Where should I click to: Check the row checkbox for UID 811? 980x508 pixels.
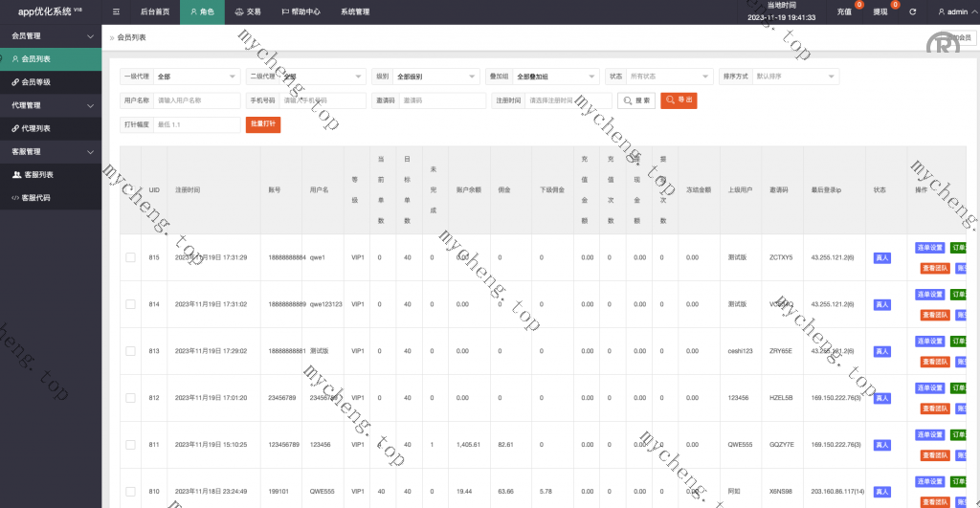pos(130,445)
